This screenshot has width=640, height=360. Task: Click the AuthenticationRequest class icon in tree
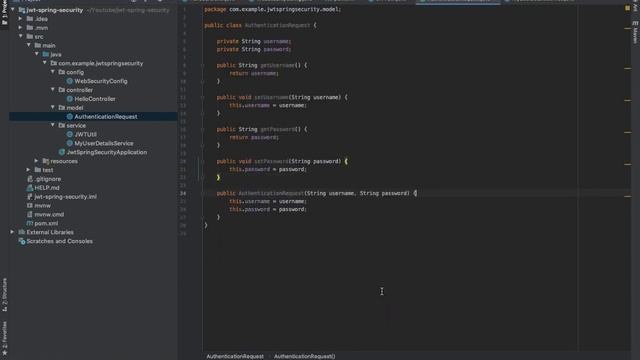(69, 117)
